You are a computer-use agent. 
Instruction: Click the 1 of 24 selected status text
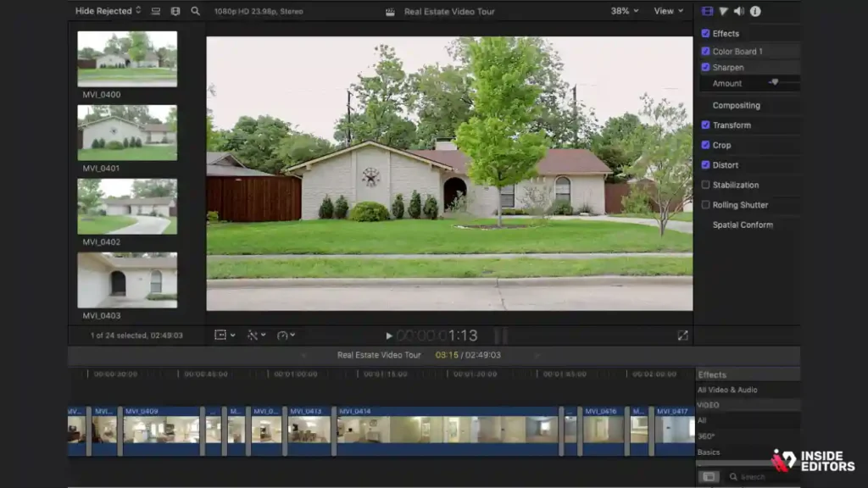point(136,335)
